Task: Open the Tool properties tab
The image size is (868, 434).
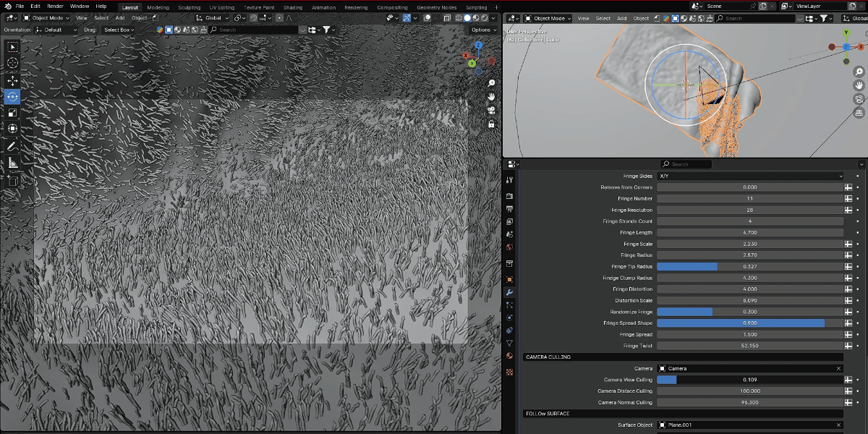Action: tap(509, 180)
